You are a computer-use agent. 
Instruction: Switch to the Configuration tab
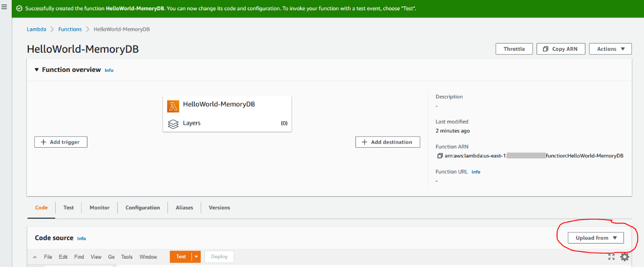pyautogui.click(x=143, y=208)
